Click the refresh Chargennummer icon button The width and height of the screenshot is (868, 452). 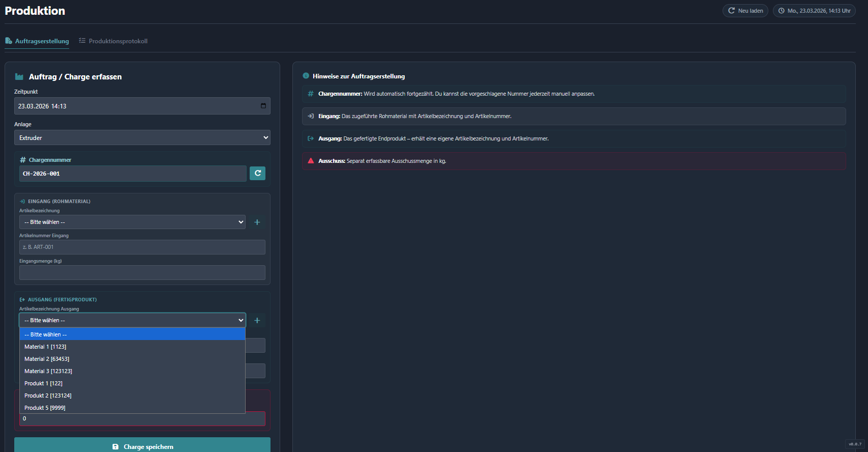pos(257,174)
